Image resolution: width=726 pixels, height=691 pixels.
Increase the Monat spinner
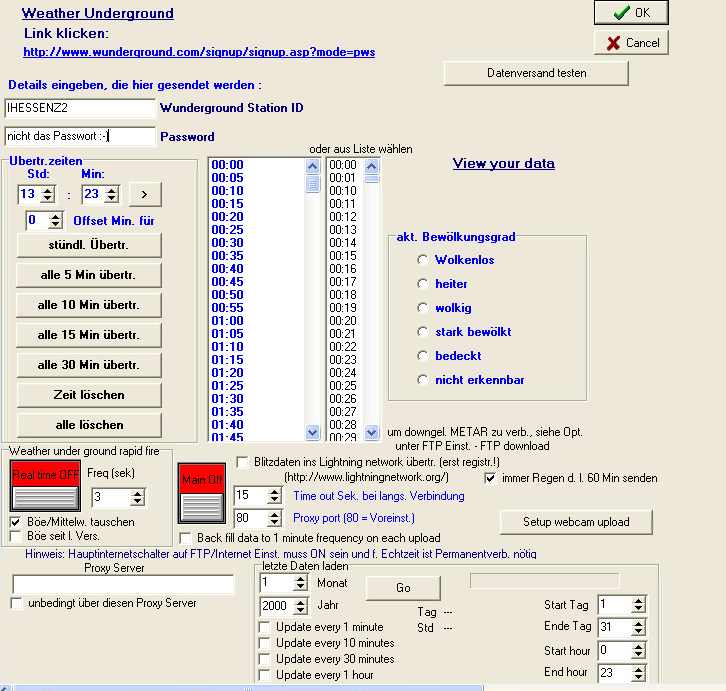pos(300,579)
